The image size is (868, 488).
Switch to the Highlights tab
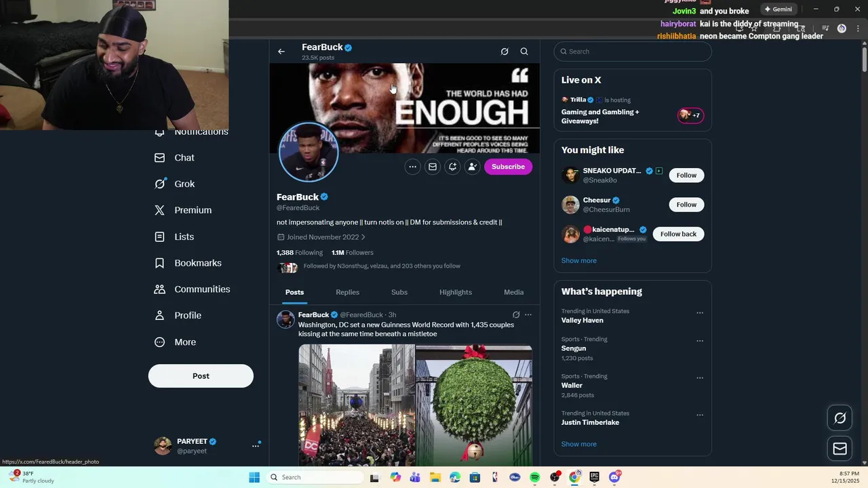coord(456,292)
